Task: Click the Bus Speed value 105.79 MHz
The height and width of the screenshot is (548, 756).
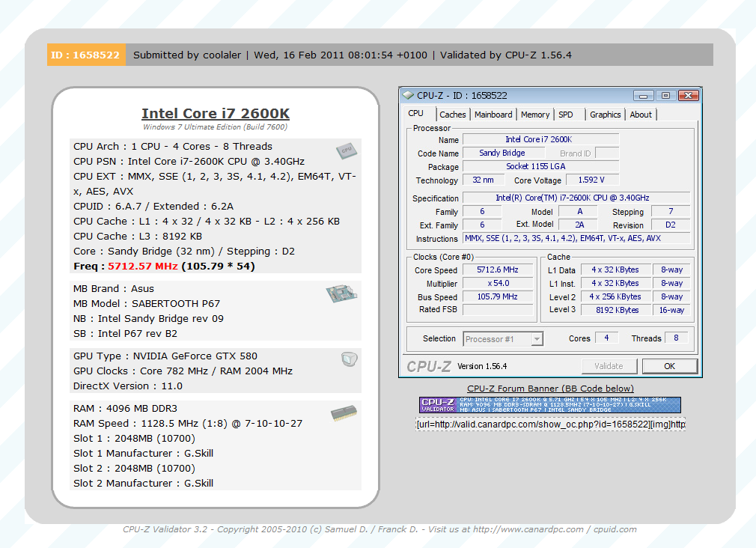Action: [x=498, y=296]
